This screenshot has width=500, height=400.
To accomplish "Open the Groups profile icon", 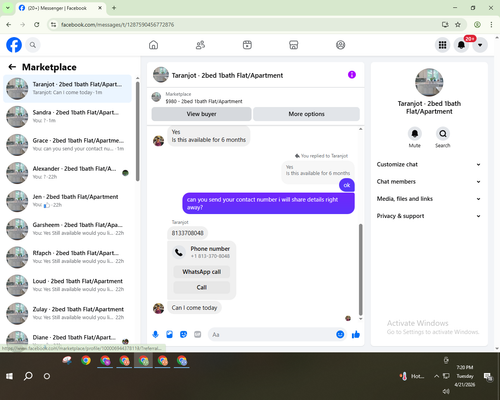I will point(340,45).
